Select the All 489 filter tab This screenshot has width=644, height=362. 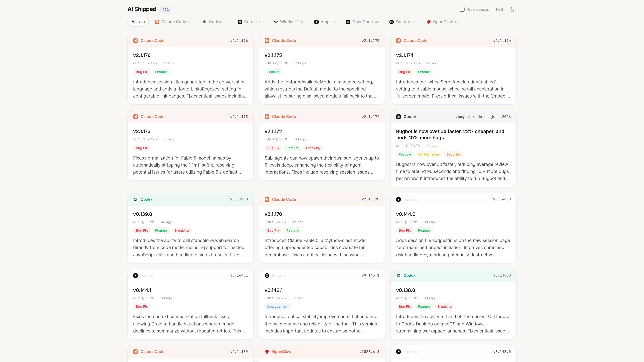coord(138,22)
